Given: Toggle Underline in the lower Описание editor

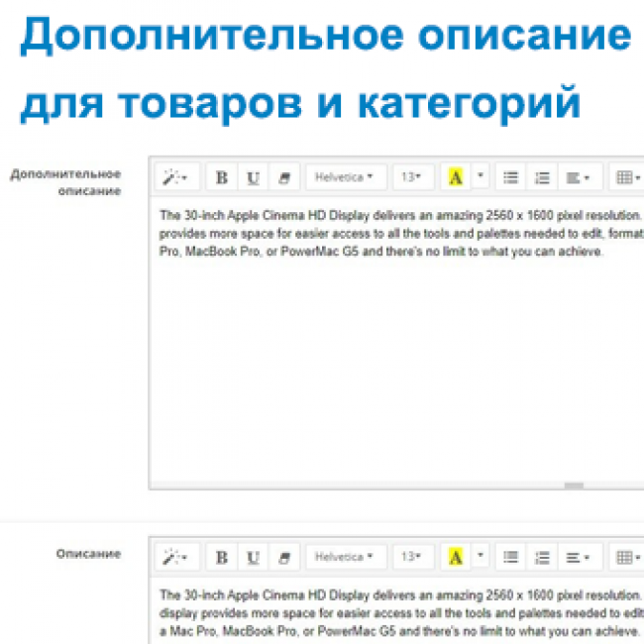Looking at the screenshot, I should coord(254,558).
